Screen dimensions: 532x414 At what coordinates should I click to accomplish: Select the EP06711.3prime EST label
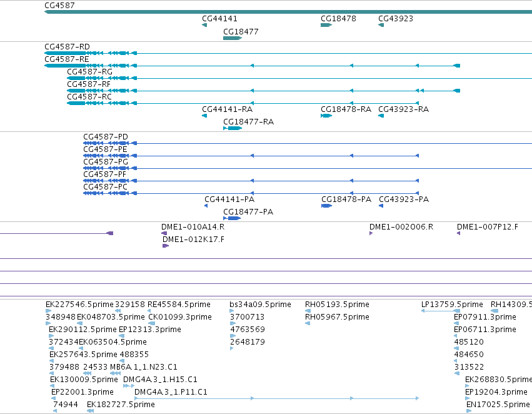485,330
